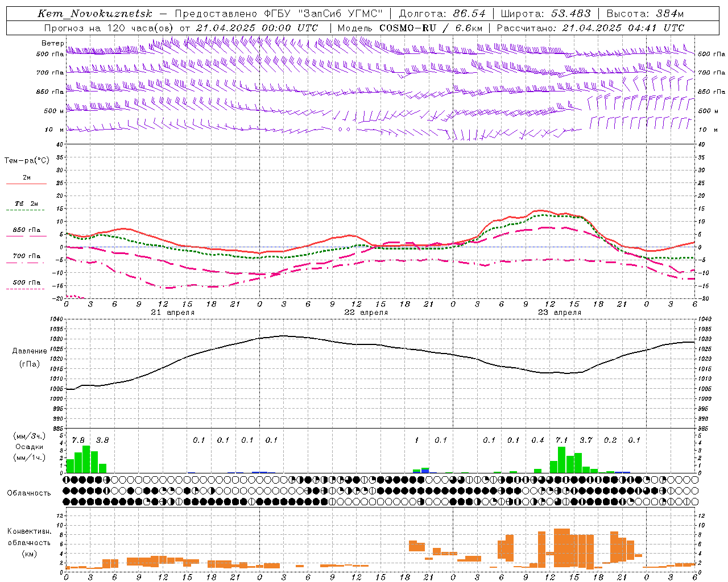Select the '(км)' convective height unit
Image resolution: width=728 pixels, height=582 pixels.
[x=29, y=554]
